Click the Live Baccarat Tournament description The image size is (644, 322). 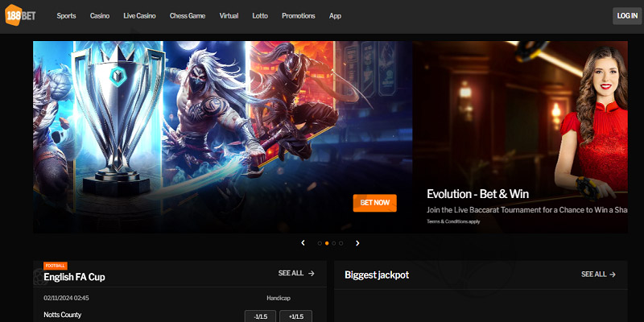click(x=527, y=210)
